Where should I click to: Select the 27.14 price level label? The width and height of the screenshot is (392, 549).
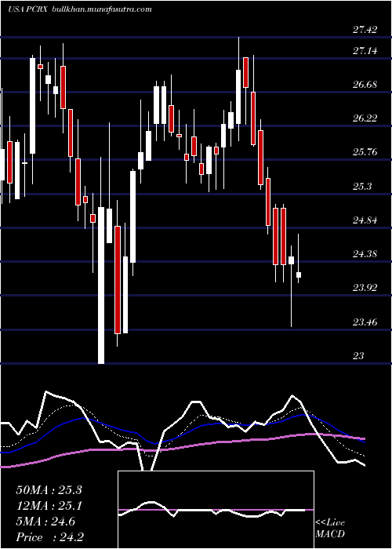coord(365,51)
